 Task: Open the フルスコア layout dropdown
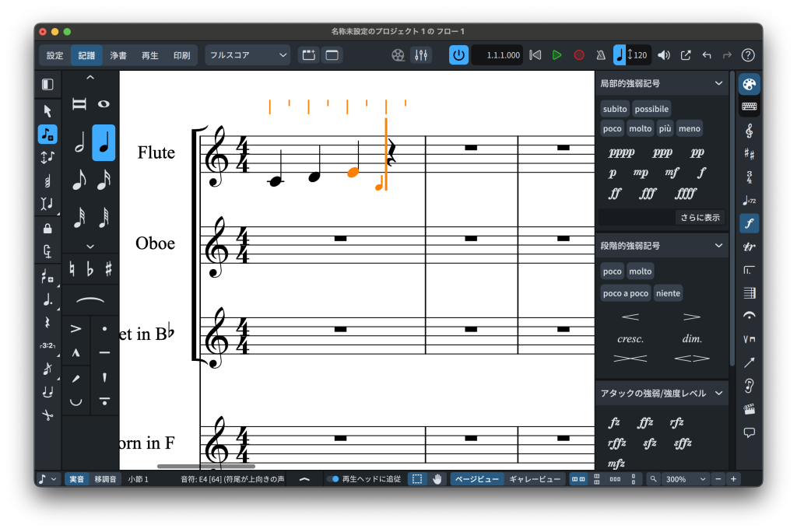click(x=248, y=55)
